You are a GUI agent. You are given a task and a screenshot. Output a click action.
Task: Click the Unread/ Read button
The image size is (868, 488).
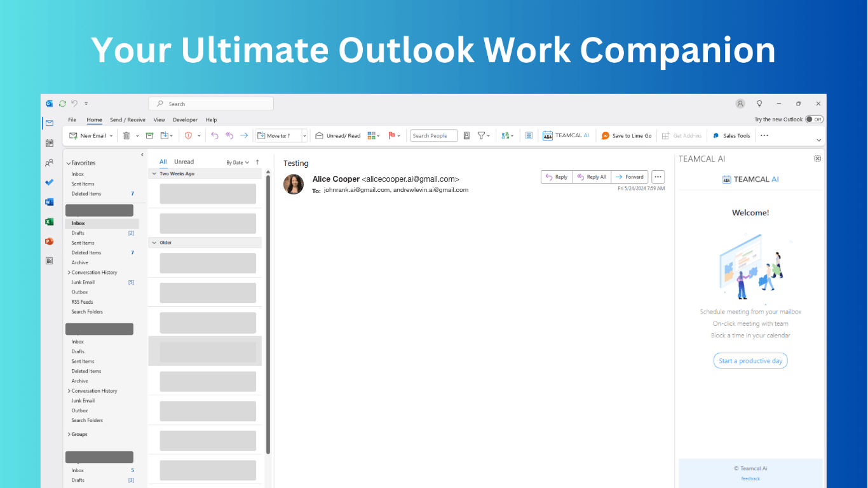[338, 135]
